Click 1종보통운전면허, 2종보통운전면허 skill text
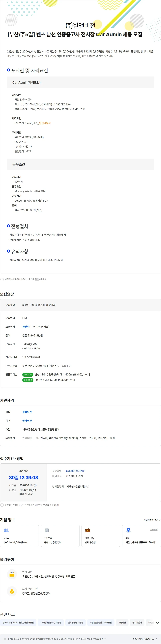The width and height of the screenshot is (161, 644). (41, 429)
